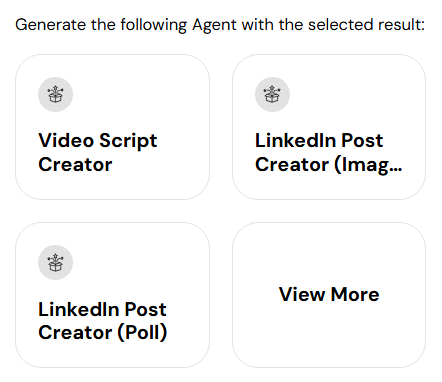
Task: Click the Video Script Creator agent icon
Action: (55, 94)
